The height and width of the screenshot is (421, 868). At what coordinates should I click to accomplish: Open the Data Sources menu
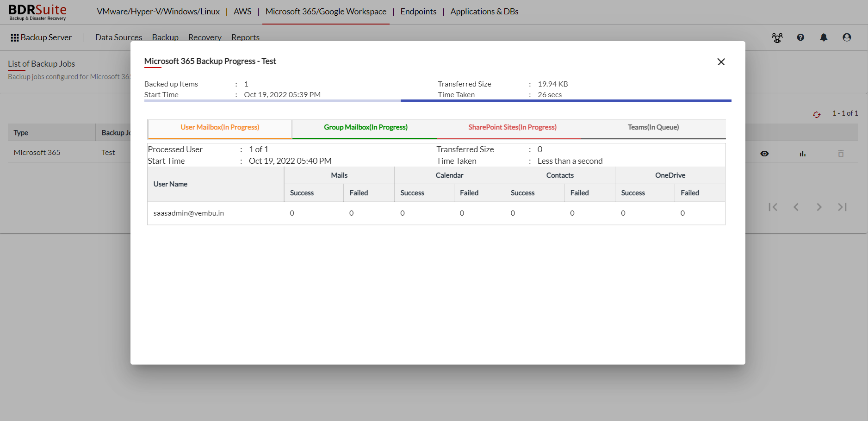[118, 37]
